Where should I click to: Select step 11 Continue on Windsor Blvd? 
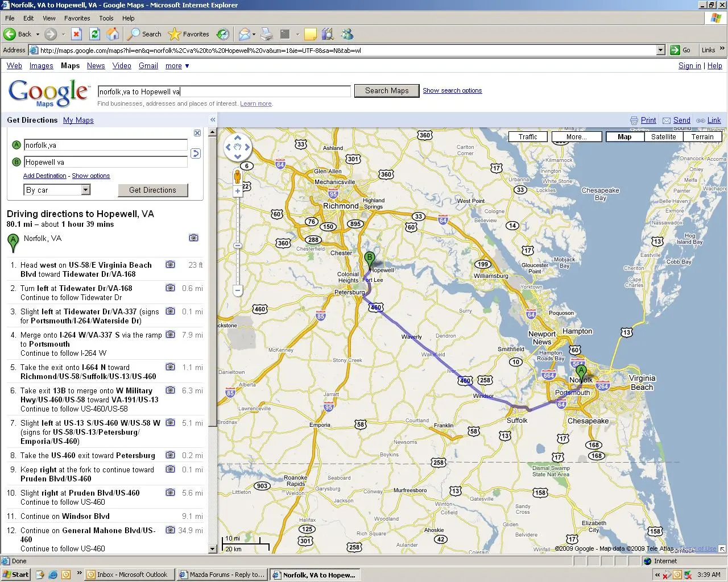click(105, 516)
